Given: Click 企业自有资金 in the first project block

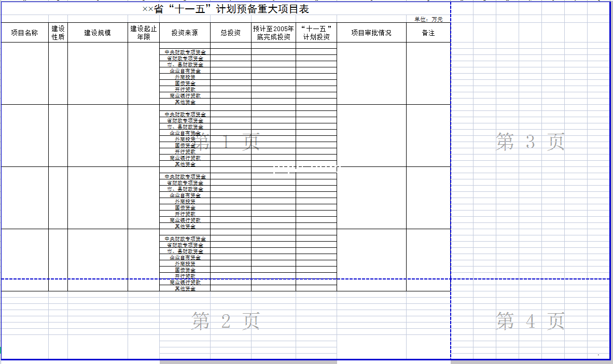Looking at the screenshot, I should tap(185, 71).
